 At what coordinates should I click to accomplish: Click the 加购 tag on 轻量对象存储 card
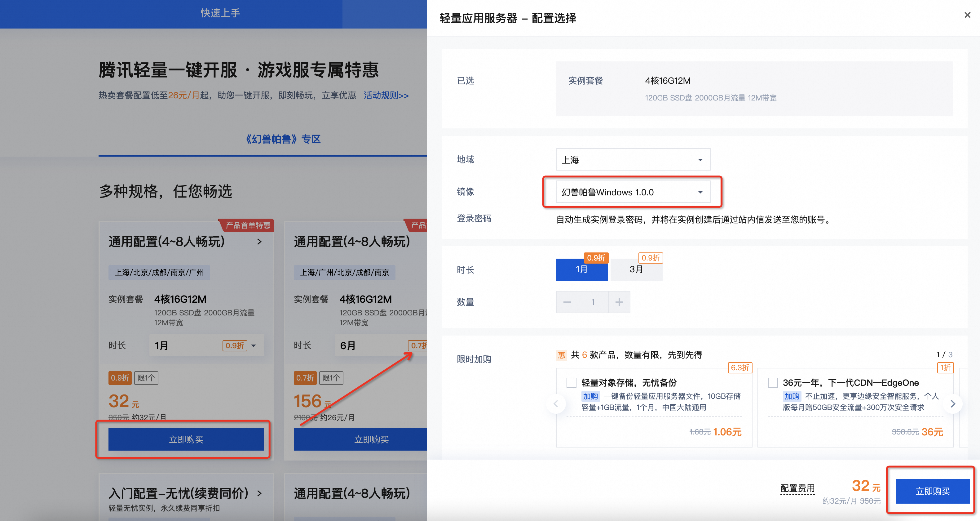pyautogui.click(x=590, y=396)
